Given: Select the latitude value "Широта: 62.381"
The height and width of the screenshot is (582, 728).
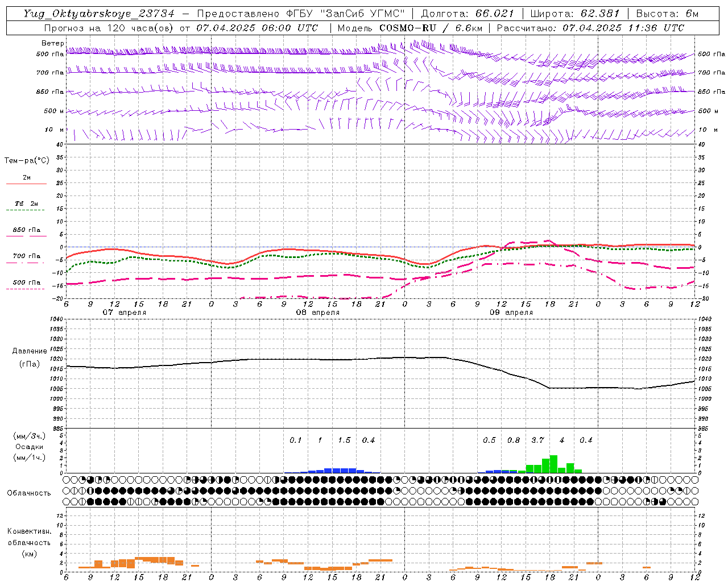Looking at the screenshot, I should pos(574,14).
